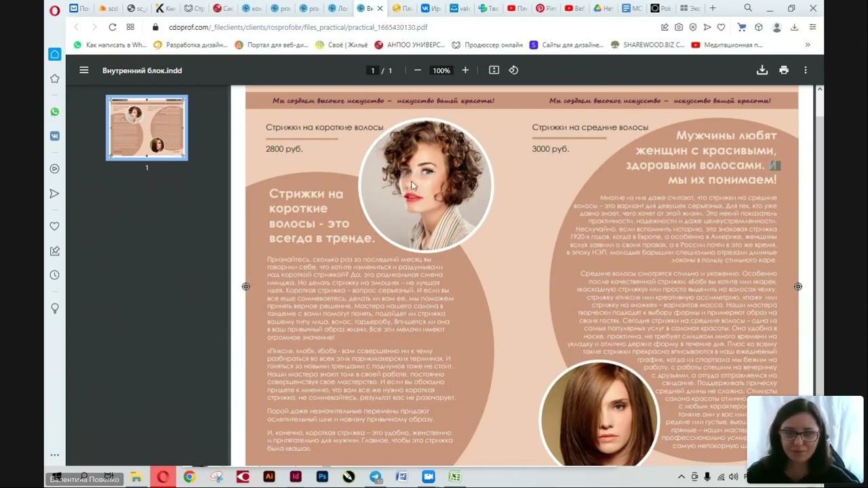Viewport: 868px width, 488px height.
Task: Rotate the PDF document counterclockwise
Action: [513, 70]
